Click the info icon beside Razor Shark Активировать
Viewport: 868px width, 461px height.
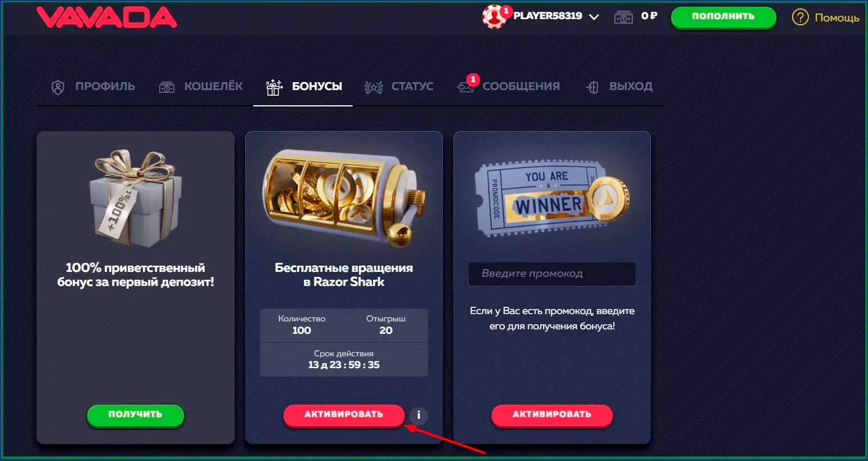pos(419,415)
